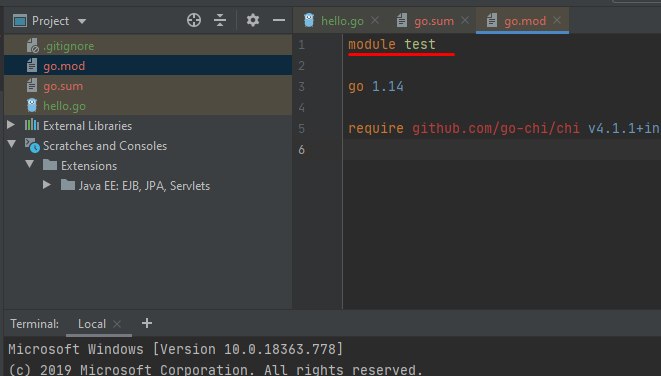Click Microsoft Corporation copyright terminal line
This screenshot has width=661, height=376.
215,369
